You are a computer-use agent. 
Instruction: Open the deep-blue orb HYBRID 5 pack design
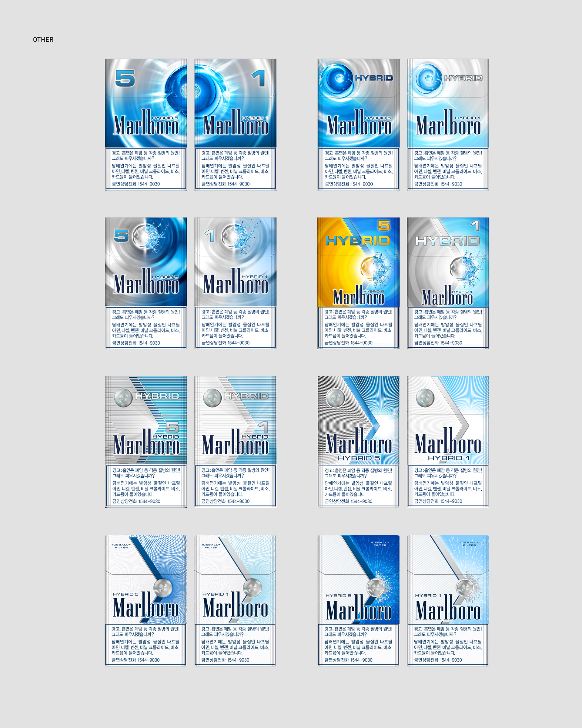358,125
